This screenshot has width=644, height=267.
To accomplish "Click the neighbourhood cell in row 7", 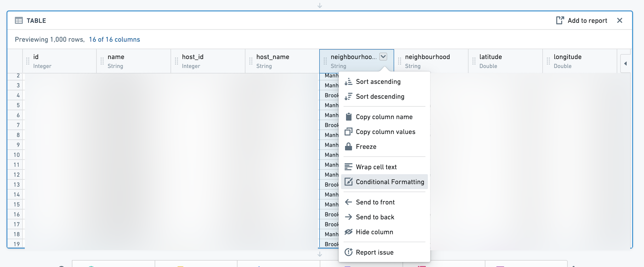I will click(329, 125).
